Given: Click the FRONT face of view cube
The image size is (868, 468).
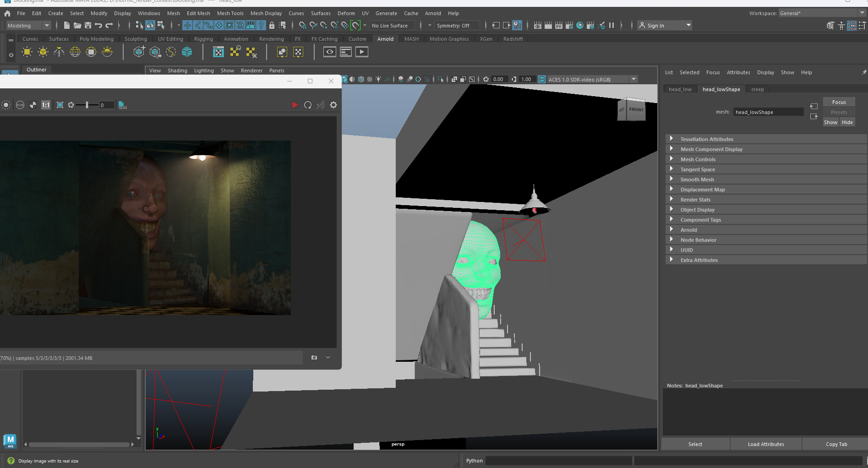Looking at the screenshot, I should (x=636, y=110).
